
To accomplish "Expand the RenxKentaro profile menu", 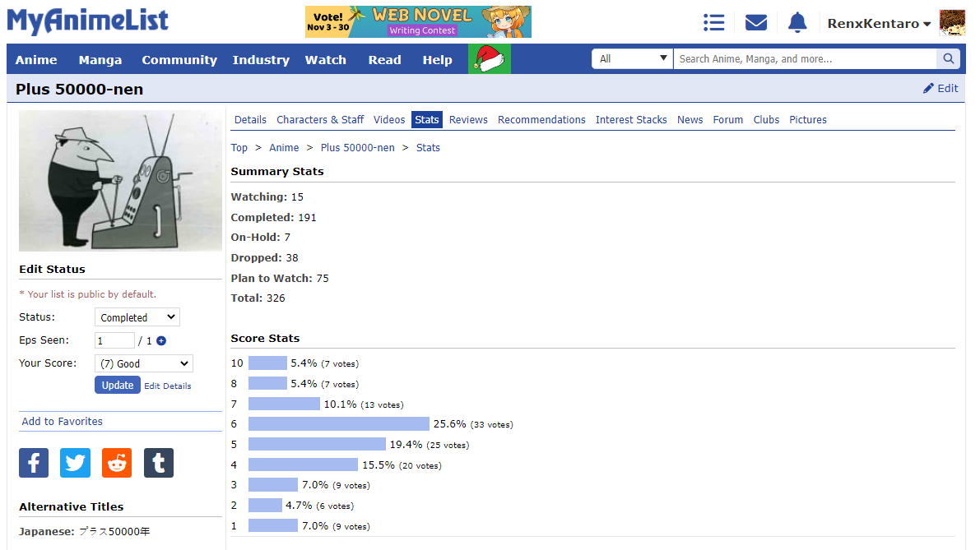I will (879, 24).
